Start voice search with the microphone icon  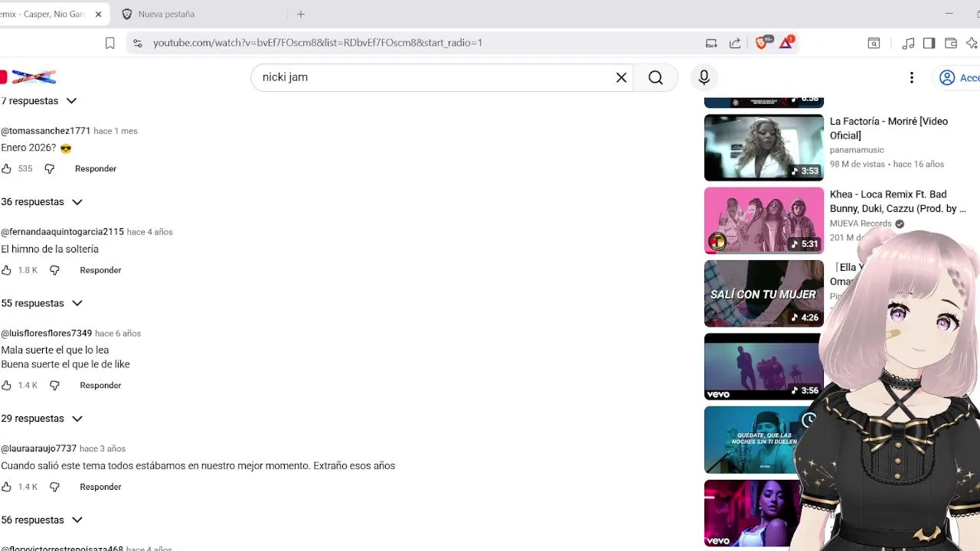click(x=704, y=77)
